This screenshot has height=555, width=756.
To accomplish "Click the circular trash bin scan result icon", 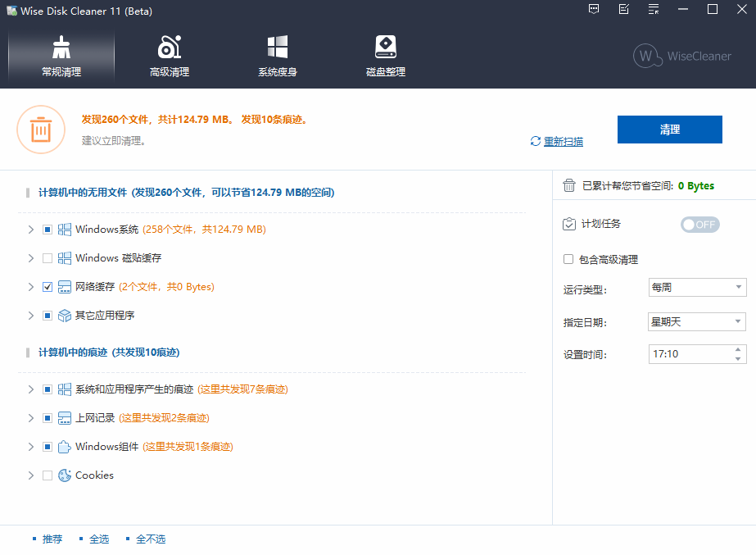I will (41, 130).
